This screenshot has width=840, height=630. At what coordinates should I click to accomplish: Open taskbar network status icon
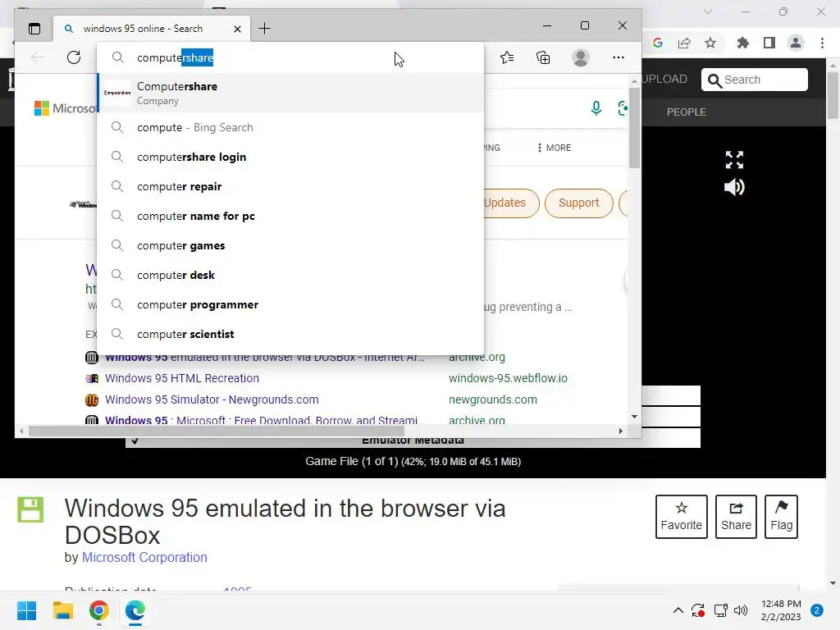point(720,610)
